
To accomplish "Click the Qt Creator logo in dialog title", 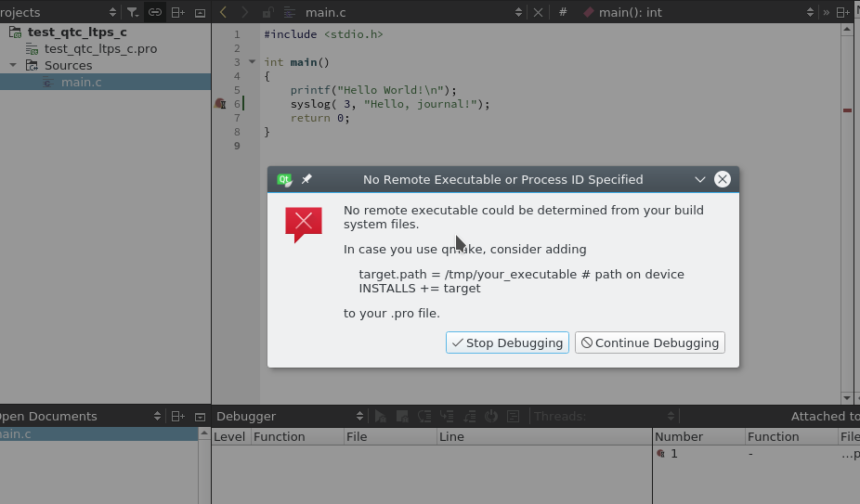I will [x=285, y=179].
